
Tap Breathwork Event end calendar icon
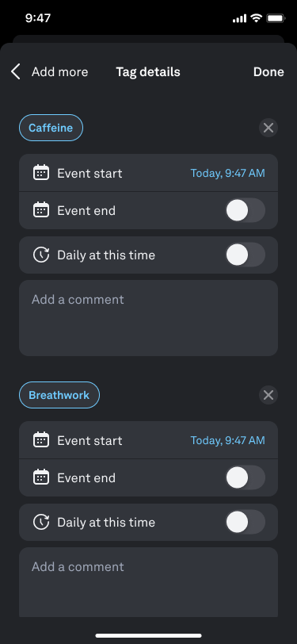click(x=41, y=477)
